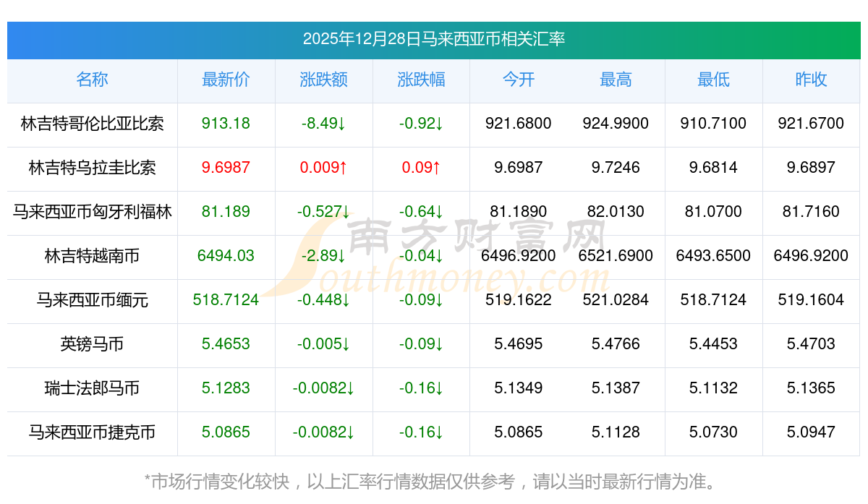
Task: Click the low value 81.0700
Action: [713, 212]
